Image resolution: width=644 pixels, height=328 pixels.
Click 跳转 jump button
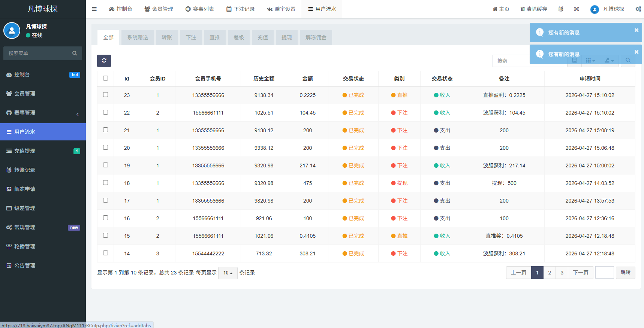626,273
